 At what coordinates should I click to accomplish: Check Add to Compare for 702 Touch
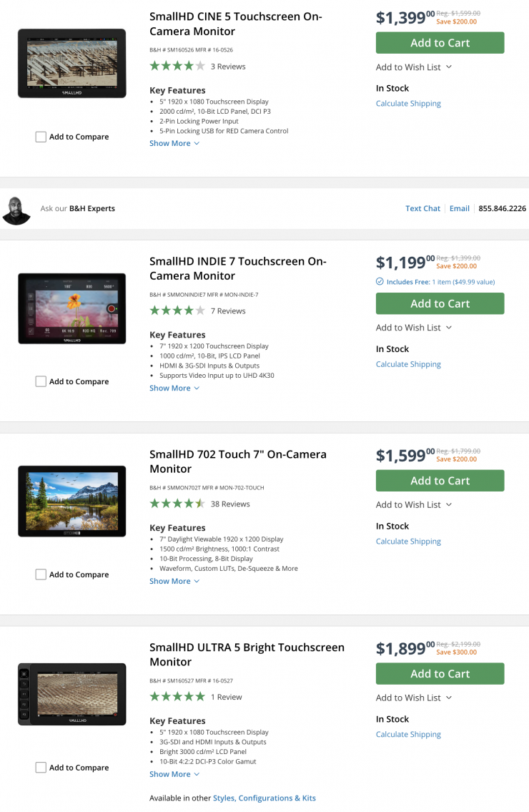(x=41, y=574)
